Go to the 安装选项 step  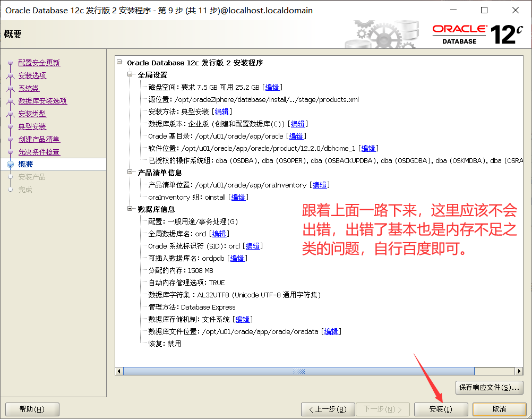[x=32, y=75]
